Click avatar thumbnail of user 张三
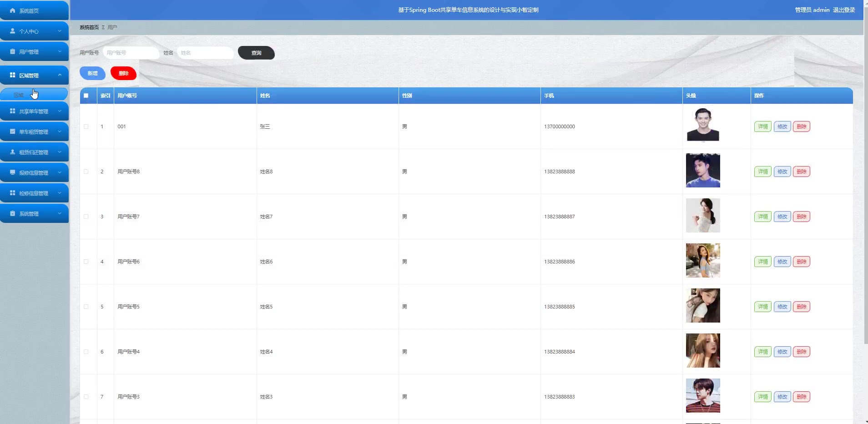 coord(703,125)
